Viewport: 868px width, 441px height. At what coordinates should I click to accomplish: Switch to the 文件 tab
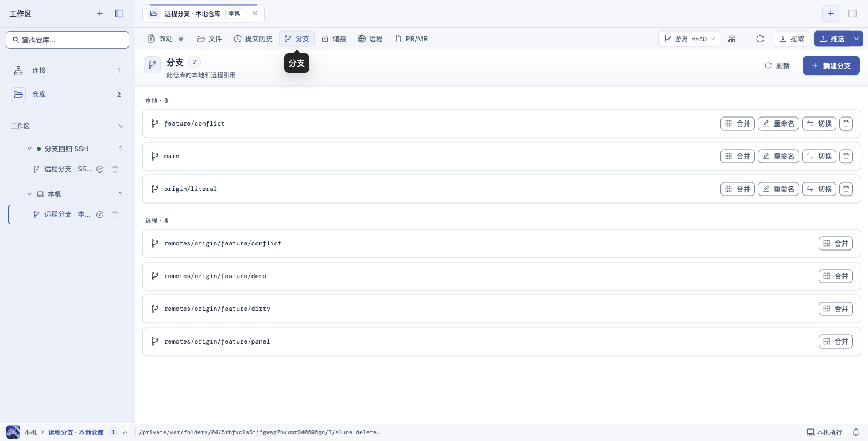[x=210, y=39]
